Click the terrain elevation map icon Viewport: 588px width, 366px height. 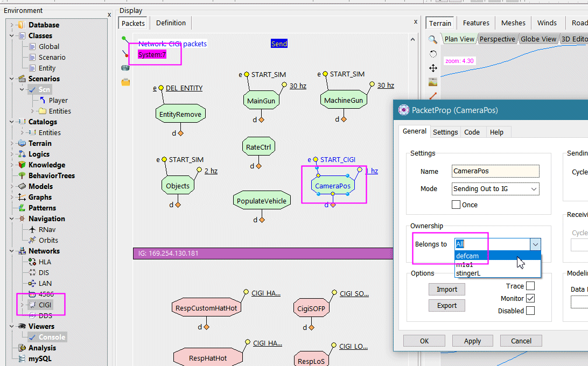tap(433, 82)
